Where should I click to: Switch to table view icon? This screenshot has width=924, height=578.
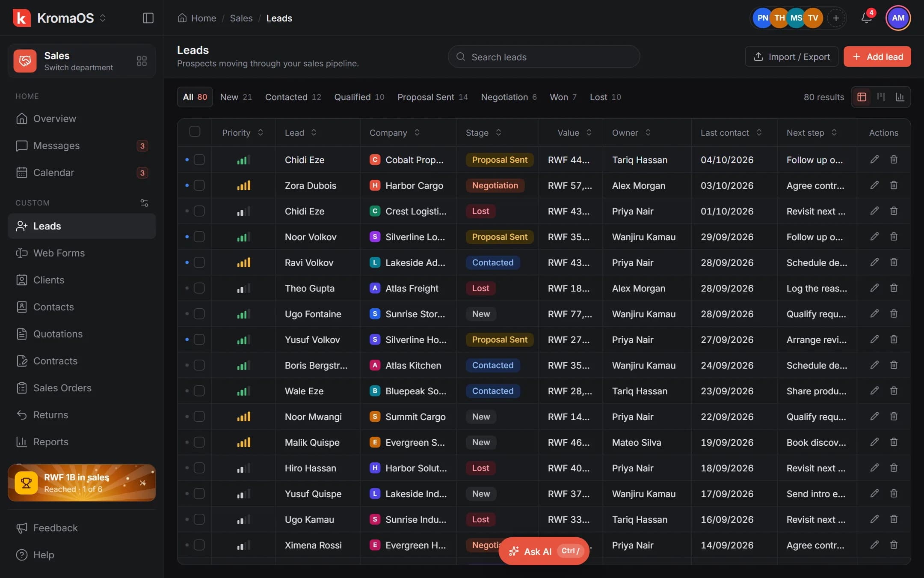(x=862, y=97)
